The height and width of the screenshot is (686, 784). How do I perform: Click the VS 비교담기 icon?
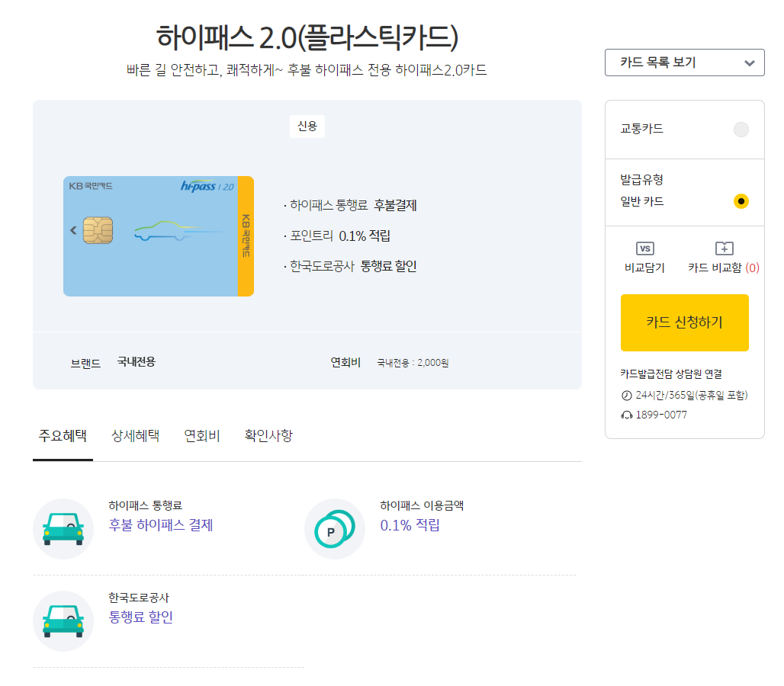[x=645, y=248]
